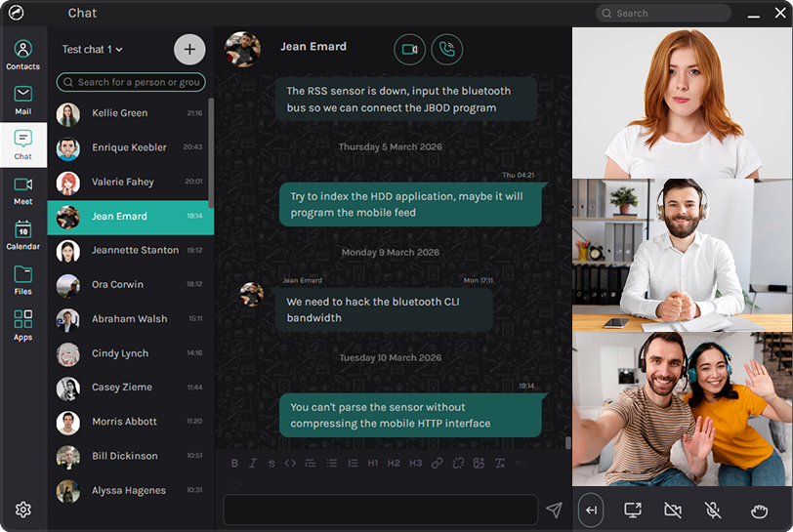Open chat with Jeannette Stanton
The width and height of the screenshot is (793, 532).
click(x=131, y=250)
